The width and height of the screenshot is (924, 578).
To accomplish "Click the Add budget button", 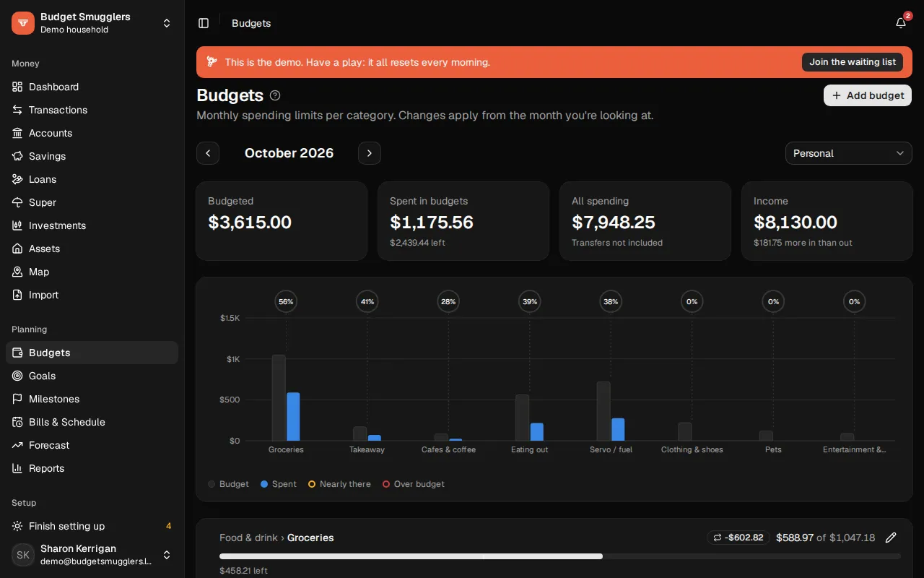I will click(868, 95).
